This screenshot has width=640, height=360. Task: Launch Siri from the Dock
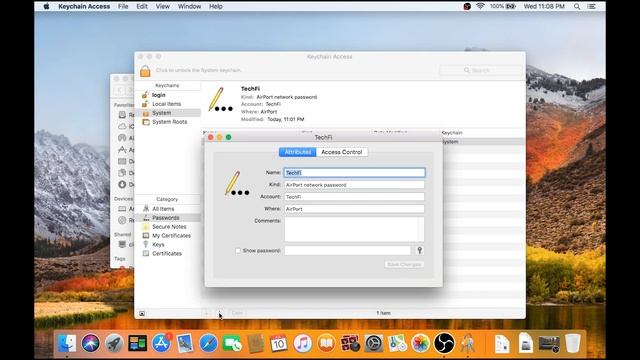pyautogui.click(x=90, y=343)
